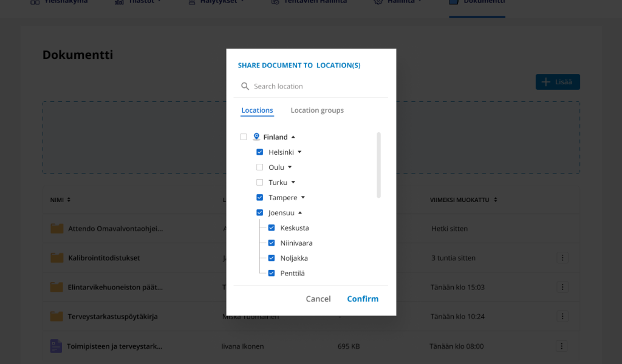Check the Finland checkbox
The width and height of the screenshot is (622, 364).
pos(244,136)
